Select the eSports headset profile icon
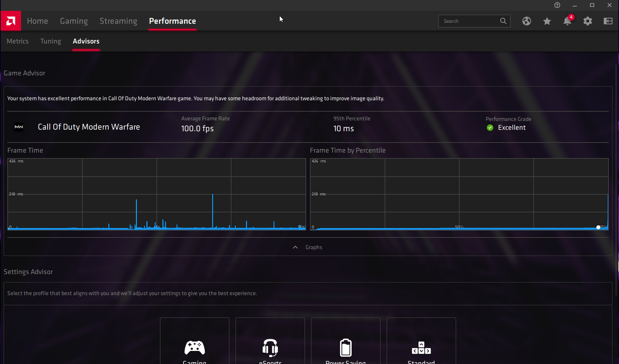This screenshot has width=619, height=364. (270, 348)
